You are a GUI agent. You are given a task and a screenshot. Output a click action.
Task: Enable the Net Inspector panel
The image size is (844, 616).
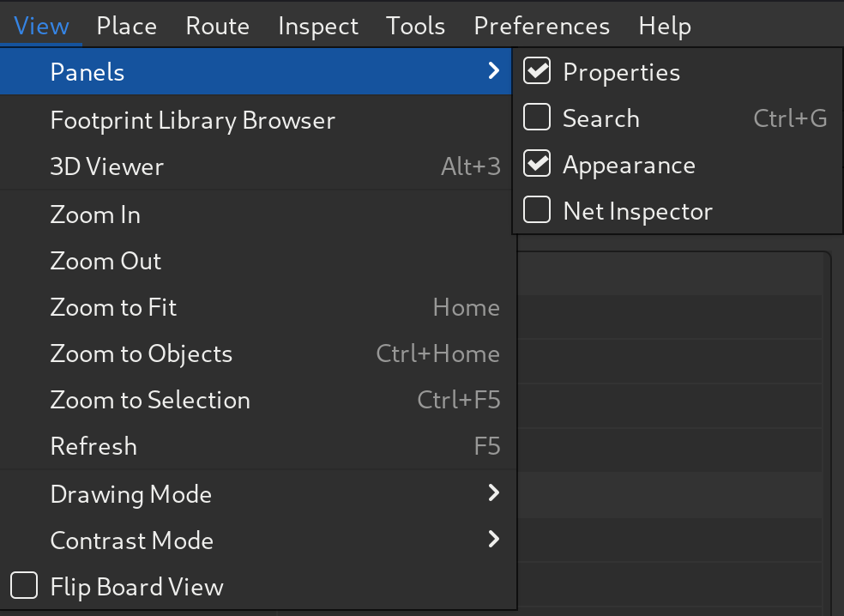coord(537,211)
